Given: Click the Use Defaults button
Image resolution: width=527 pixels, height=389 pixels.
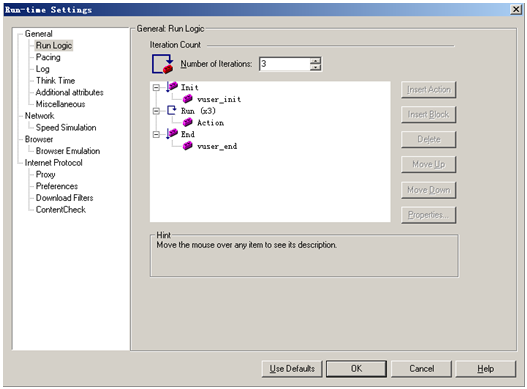Looking at the screenshot, I should pos(292,369).
